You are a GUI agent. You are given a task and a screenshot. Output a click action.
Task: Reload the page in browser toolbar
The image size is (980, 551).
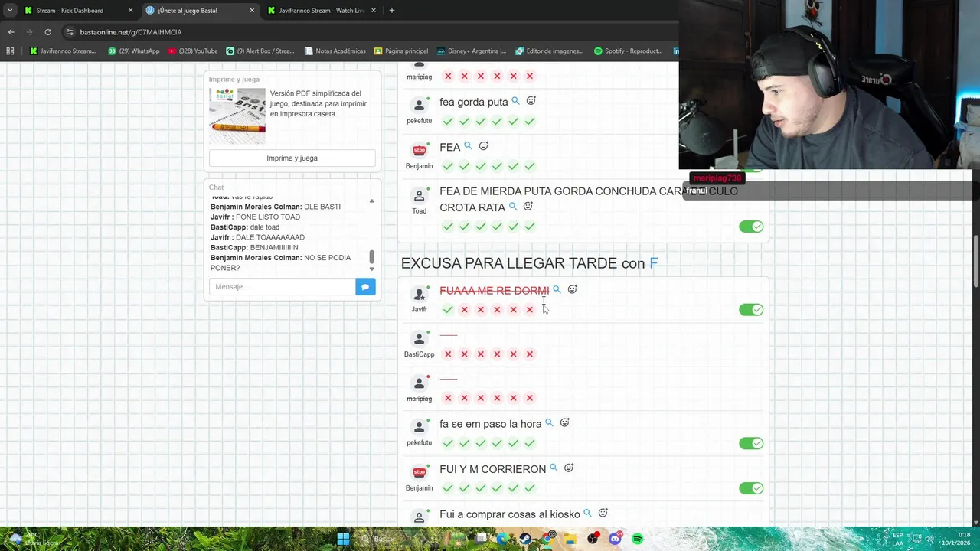pos(47,32)
